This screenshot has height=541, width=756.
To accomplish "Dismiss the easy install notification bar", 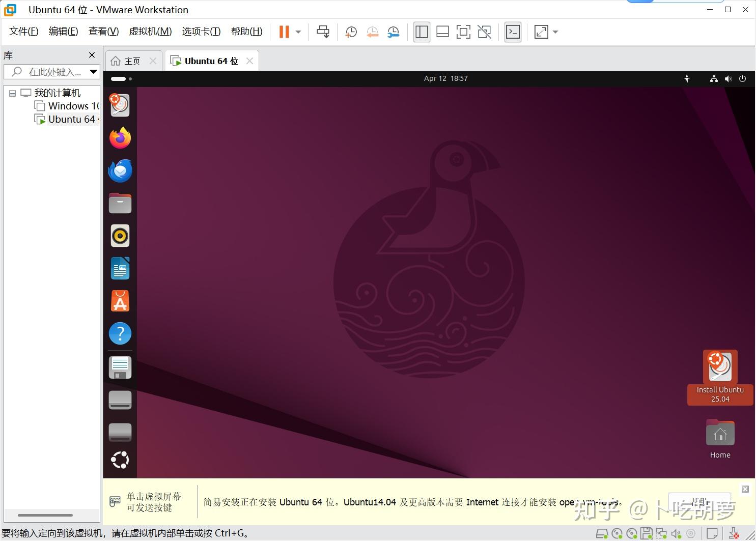I will coord(745,489).
